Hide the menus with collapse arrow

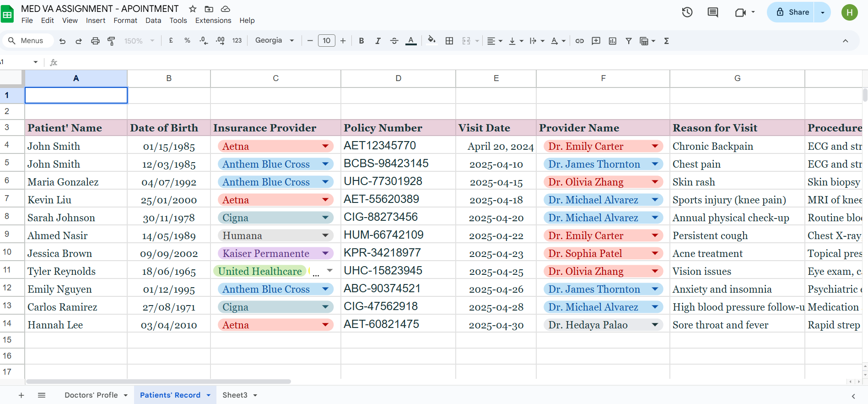(846, 41)
